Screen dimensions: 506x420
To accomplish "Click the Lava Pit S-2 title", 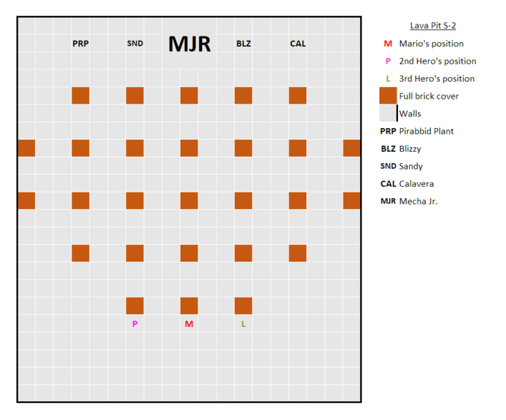I will [x=432, y=25].
